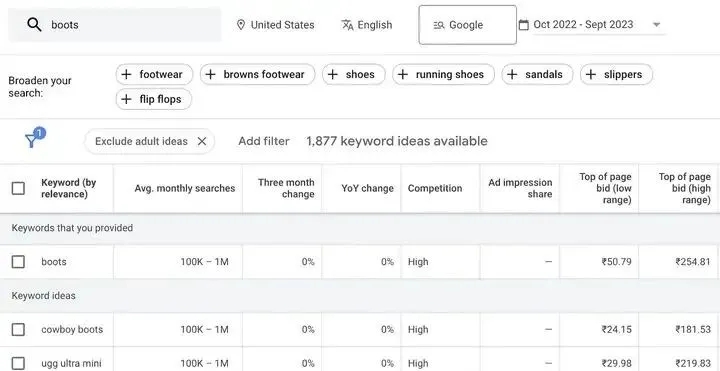
Task: Sort by Avg. monthly searches column
Action: pos(185,188)
